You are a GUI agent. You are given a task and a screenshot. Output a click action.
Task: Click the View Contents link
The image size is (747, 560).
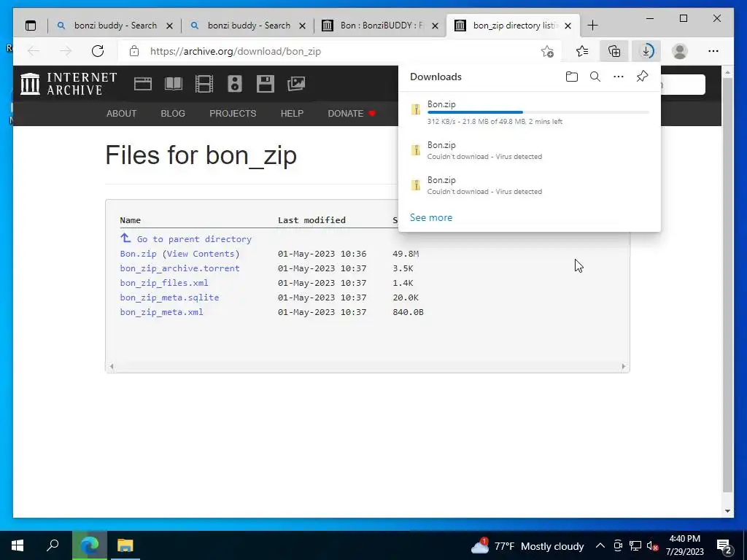201,254
